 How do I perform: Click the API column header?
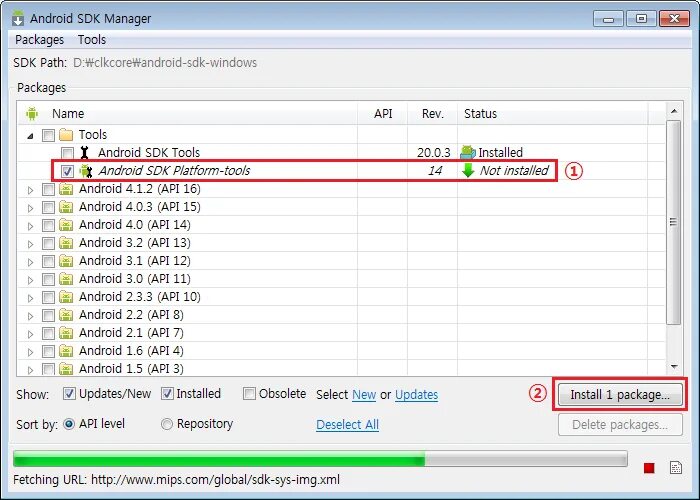tap(383, 113)
